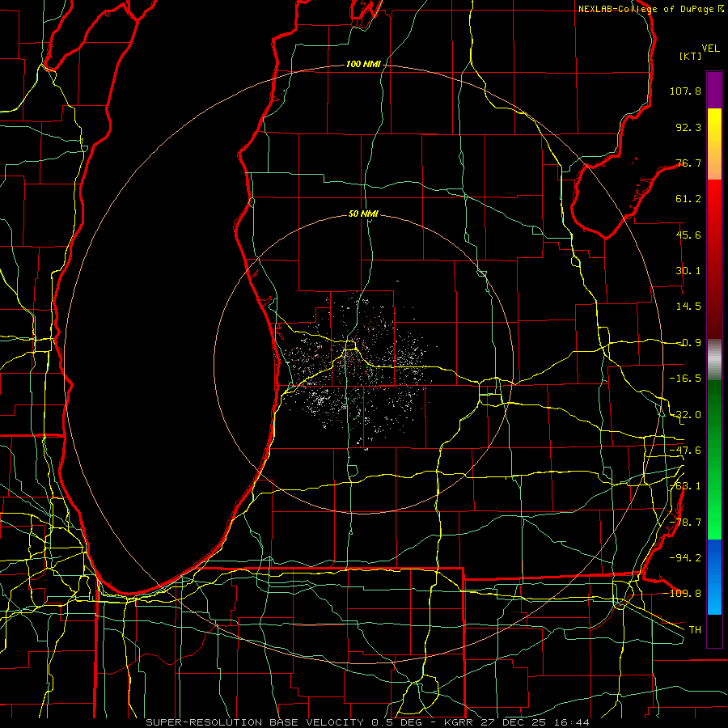Viewport: 728px width, 728px height.
Task: Click the VEL legend title
Action: click(710, 49)
